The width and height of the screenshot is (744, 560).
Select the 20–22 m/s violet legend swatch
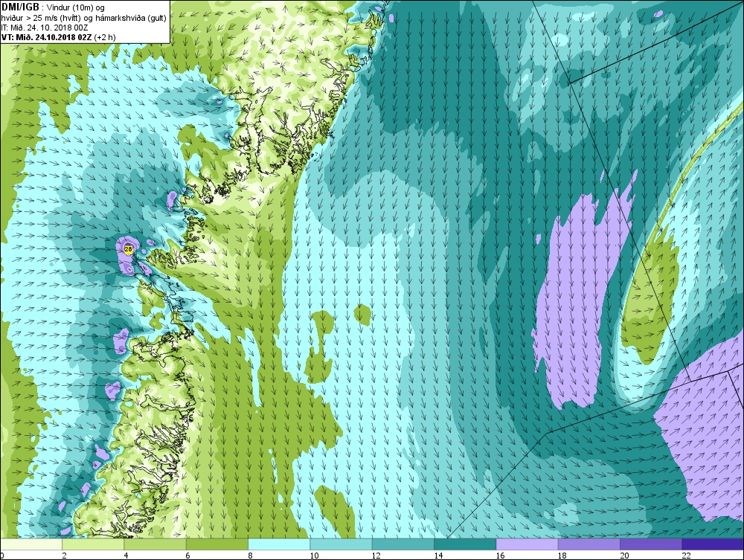(650, 544)
